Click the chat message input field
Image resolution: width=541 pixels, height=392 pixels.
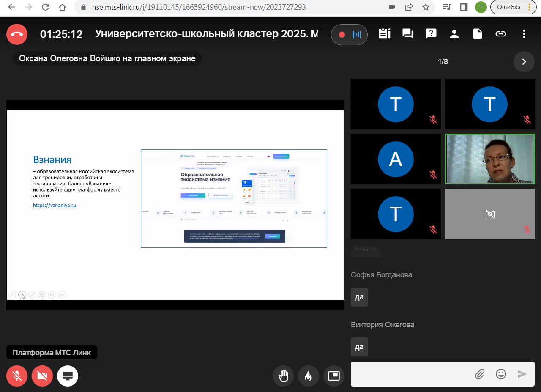pos(410,374)
